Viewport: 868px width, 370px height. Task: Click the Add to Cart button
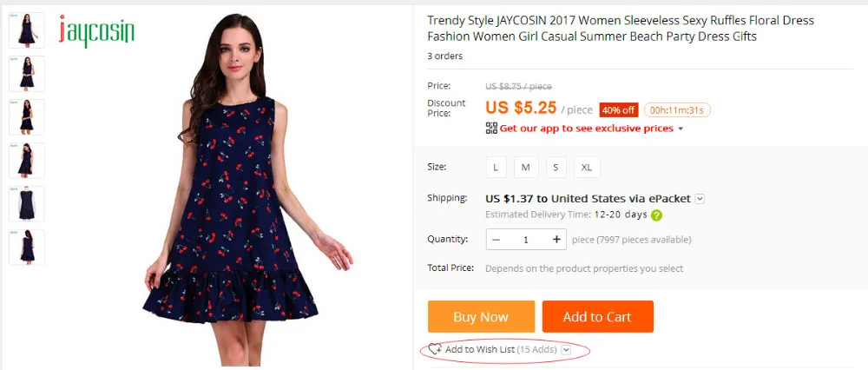[x=598, y=317]
